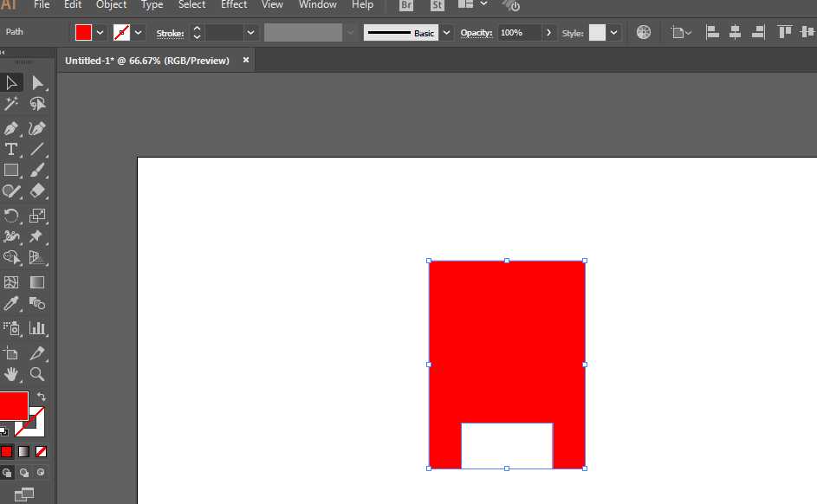
Task: Click the Opacity label link
Action: pyautogui.click(x=476, y=33)
